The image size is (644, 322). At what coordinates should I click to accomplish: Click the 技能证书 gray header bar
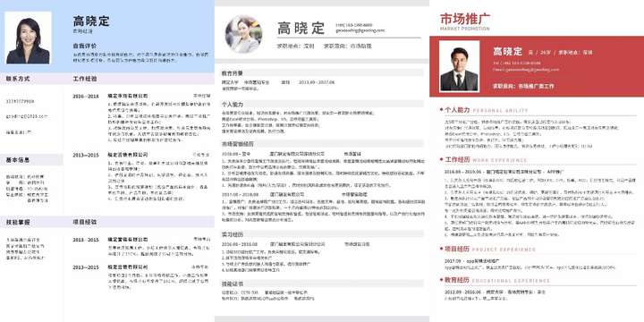click(x=322, y=284)
